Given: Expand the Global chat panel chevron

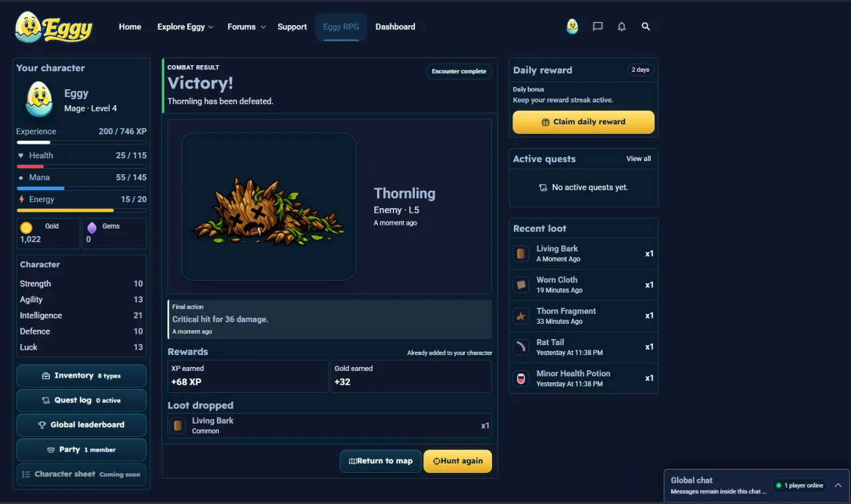Looking at the screenshot, I should (x=838, y=485).
